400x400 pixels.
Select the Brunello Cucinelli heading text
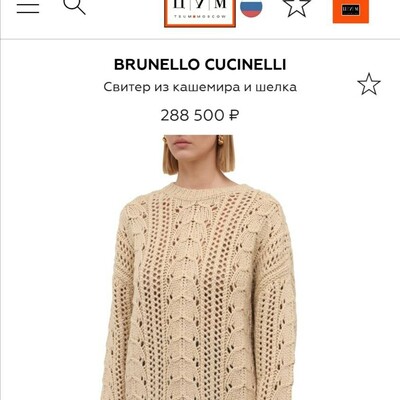click(x=200, y=65)
